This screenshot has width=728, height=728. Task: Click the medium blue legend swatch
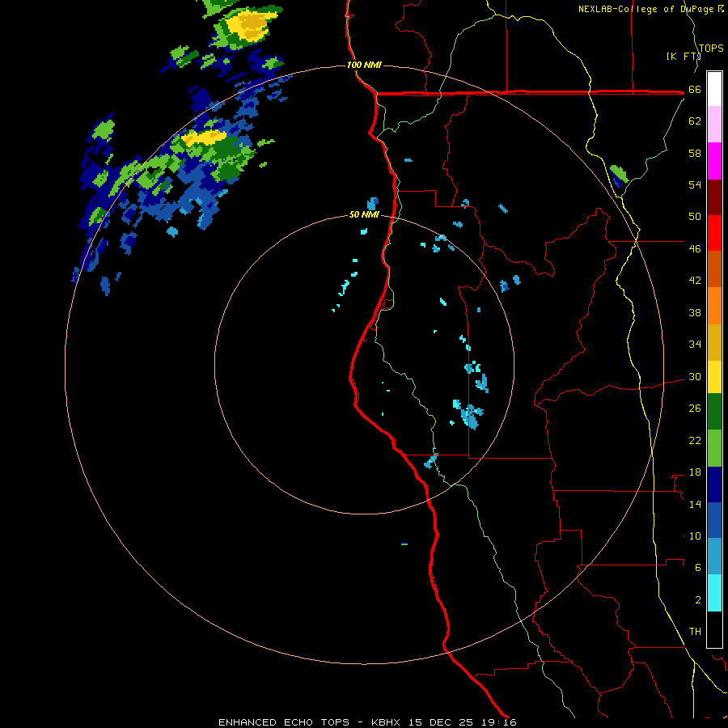pyautogui.click(x=714, y=520)
